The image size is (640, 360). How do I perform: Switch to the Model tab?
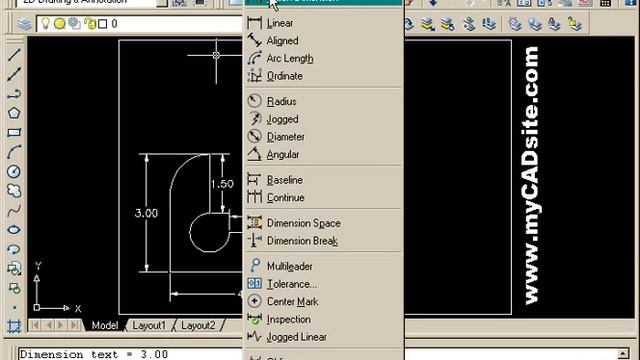click(x=104, y=325)
